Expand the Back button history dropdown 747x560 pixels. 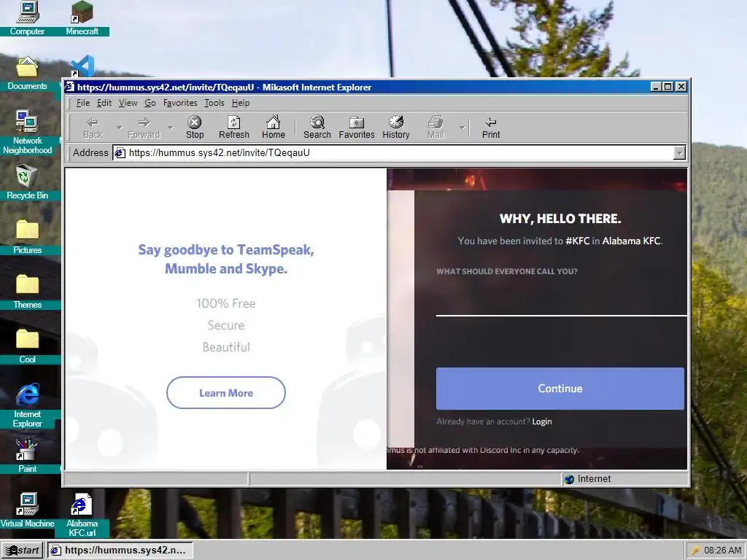pyautogui.click(x=119, y=128)
